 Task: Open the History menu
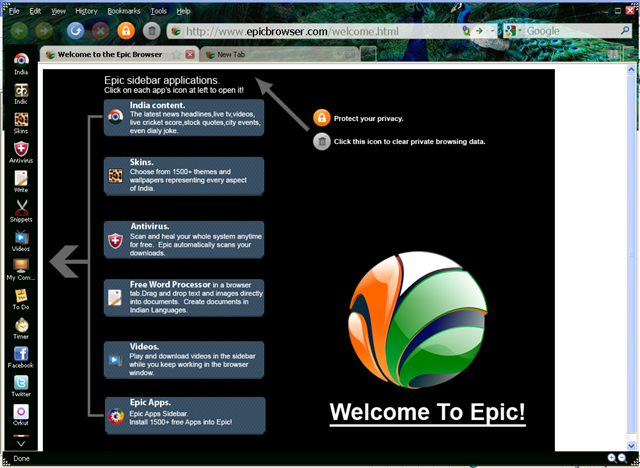(x=86, y=11)
